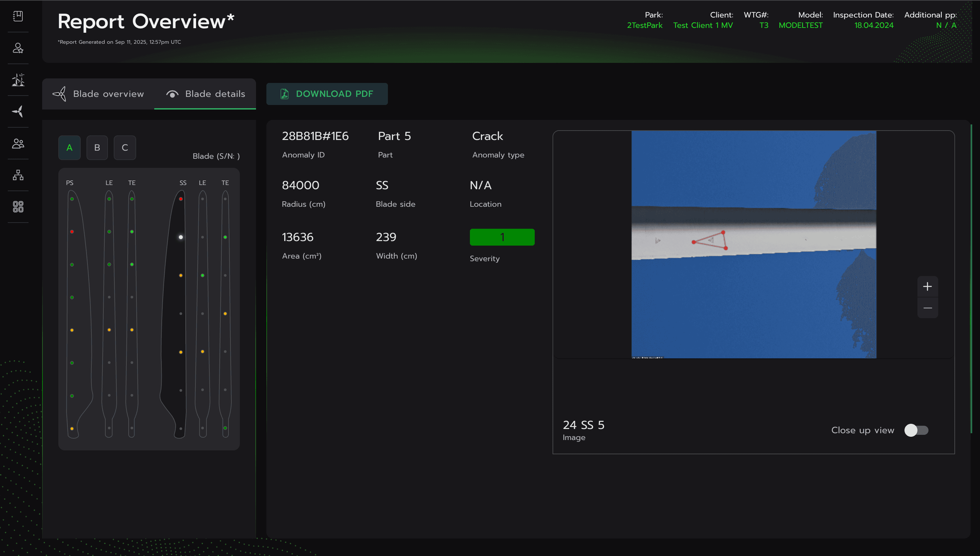Toggle the Close up view switch
980x556 pixels.
click(916, 430)
